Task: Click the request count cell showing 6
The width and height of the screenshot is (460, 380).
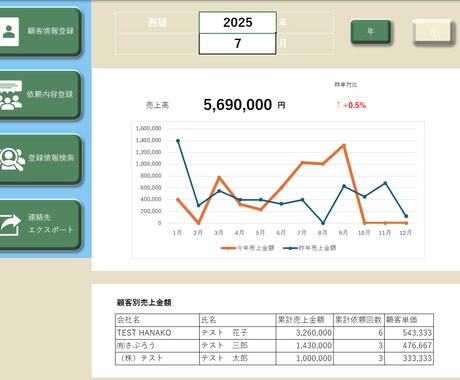Action: [359, 333]
